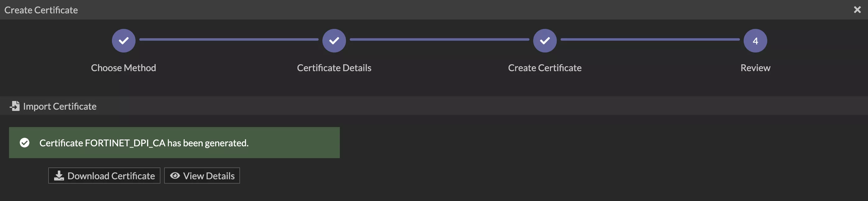The width and height of the screenshot is (868, 201).
Task: Click the success checkmark icon in green banner
Action: [x=25, y=143]
